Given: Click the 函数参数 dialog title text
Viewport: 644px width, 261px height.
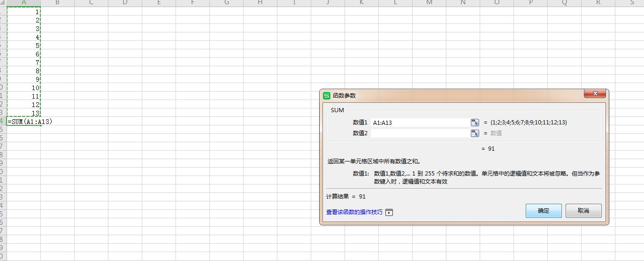Looking at the screenshot, I should (345, 96).
